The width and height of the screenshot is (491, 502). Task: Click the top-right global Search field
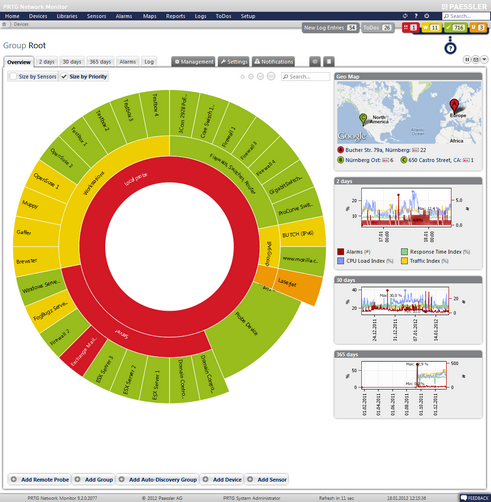466,16
